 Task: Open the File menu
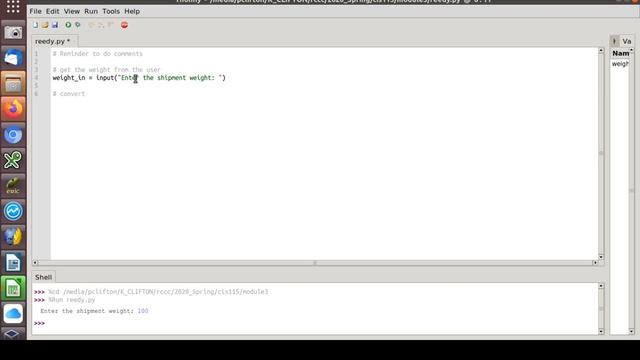pyautogui.click(x=36, y=11)
